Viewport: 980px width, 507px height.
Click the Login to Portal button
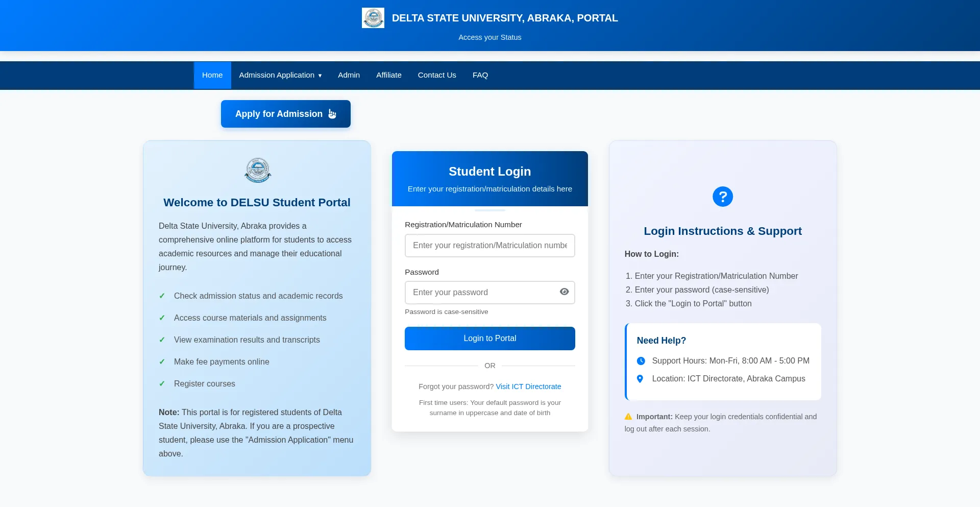[x=490, y=339]
